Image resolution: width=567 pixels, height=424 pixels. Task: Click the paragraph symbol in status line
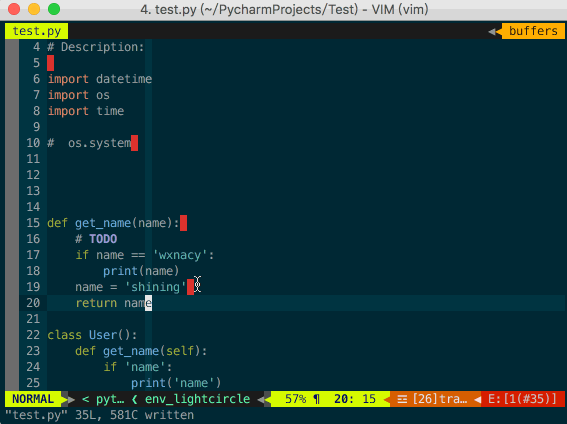(316, 399)
